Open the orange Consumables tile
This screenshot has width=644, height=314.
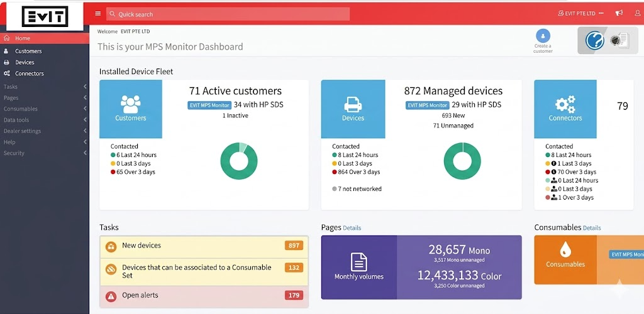(x=565, y=260)
